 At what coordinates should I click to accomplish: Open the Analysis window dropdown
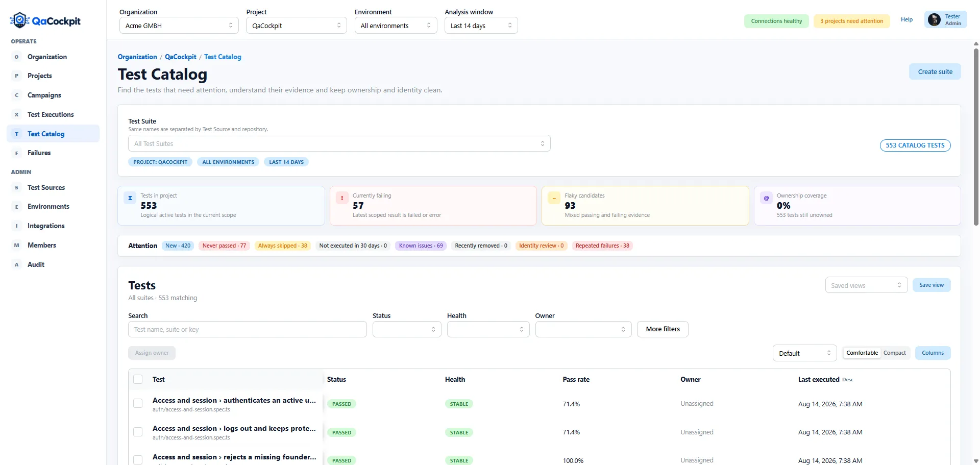click(481, 26)
